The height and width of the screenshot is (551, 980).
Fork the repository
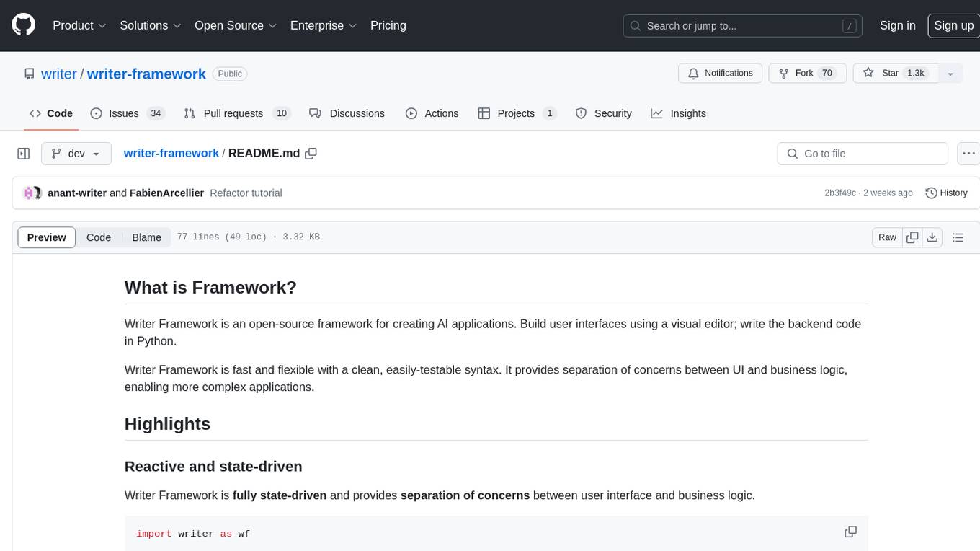coord(807,74)
